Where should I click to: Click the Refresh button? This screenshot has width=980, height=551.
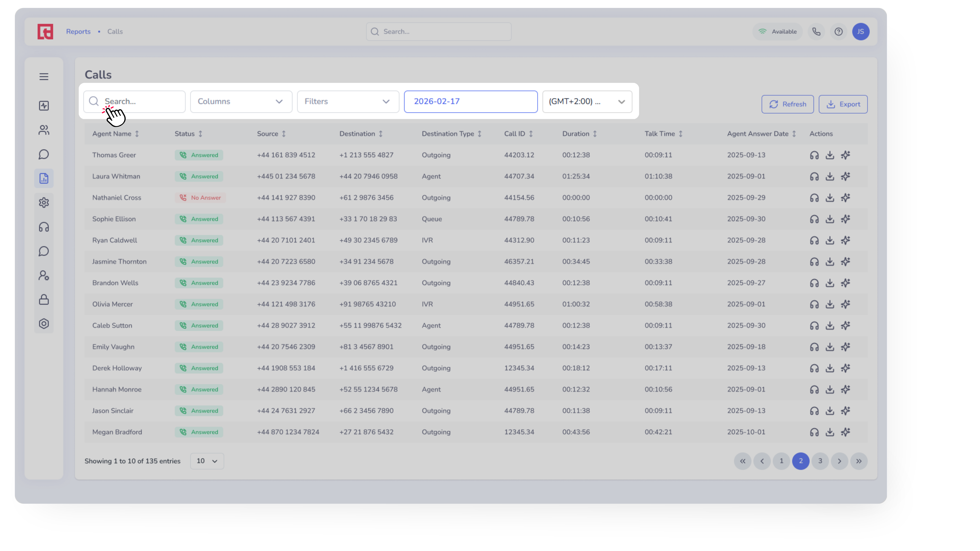[787, 104]
